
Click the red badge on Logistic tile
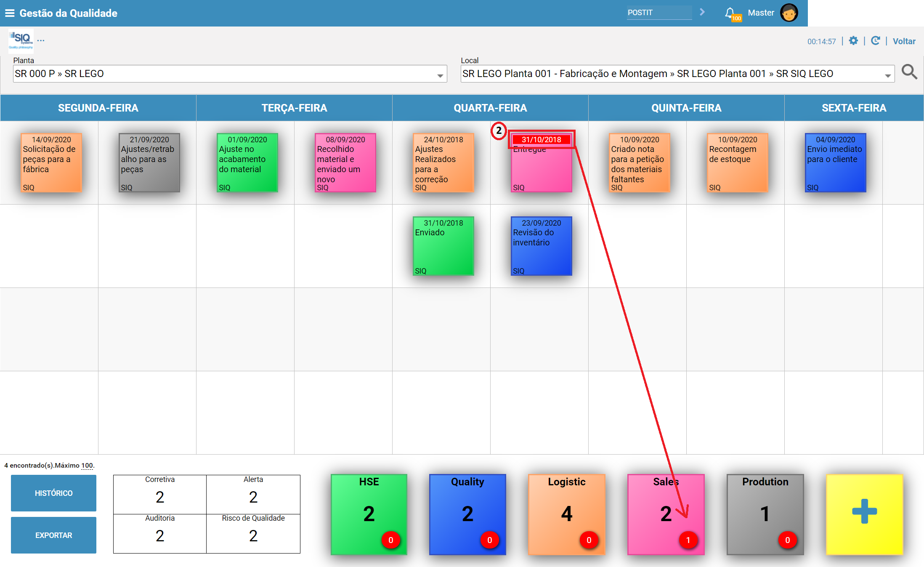[589, 540]
